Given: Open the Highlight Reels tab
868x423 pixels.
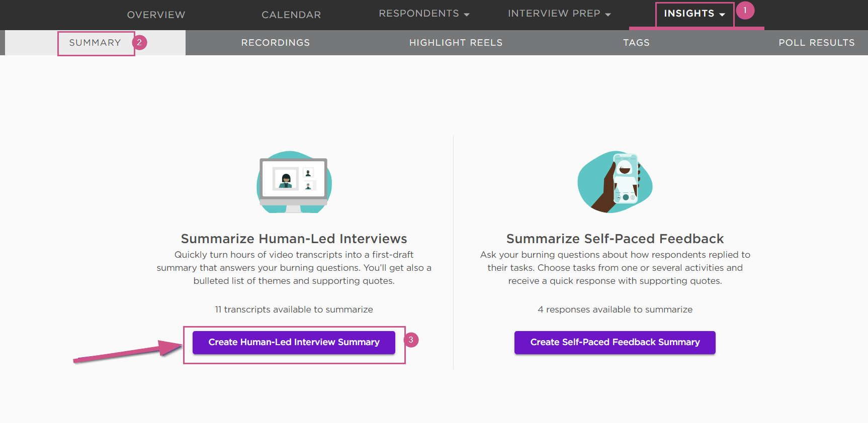Looking at the screenshot, I should pyautogui.click(x=456, y=43).
